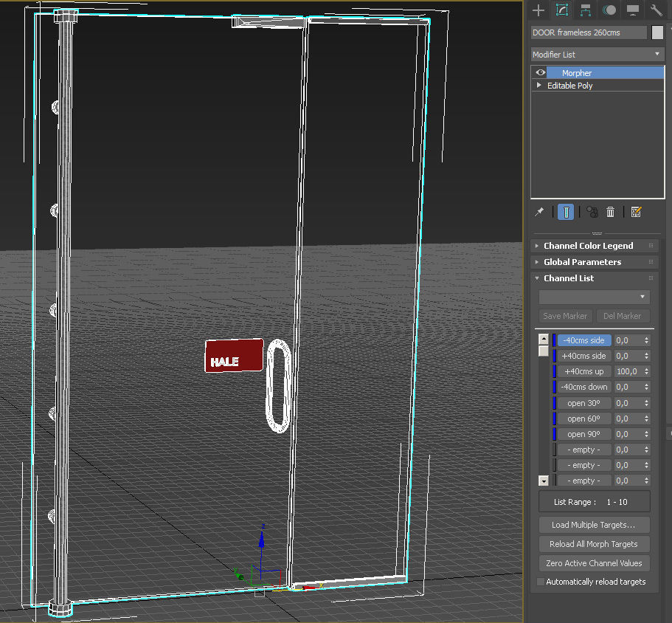Click the -40cms side channel color indicator

[554, 340]
